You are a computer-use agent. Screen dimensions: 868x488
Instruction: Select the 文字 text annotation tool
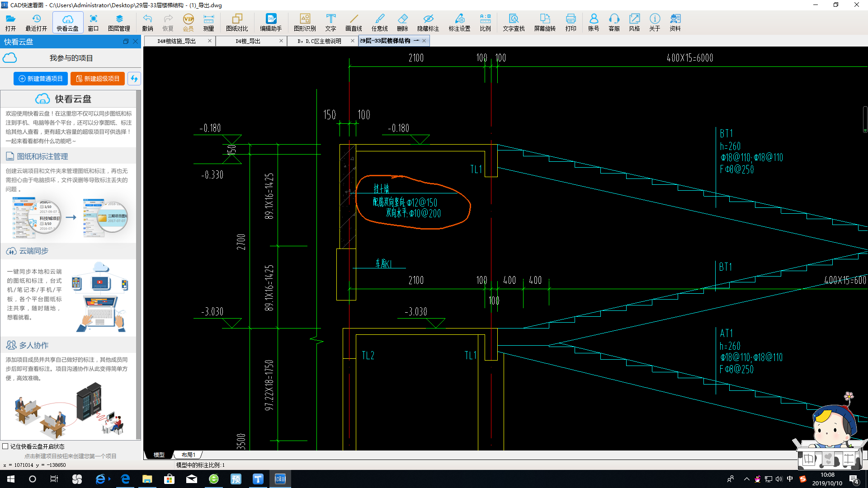point(331,22)
